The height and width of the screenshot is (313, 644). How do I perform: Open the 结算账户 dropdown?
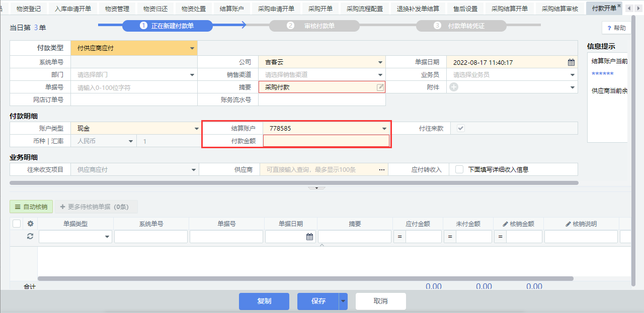[x=384, y=129]
